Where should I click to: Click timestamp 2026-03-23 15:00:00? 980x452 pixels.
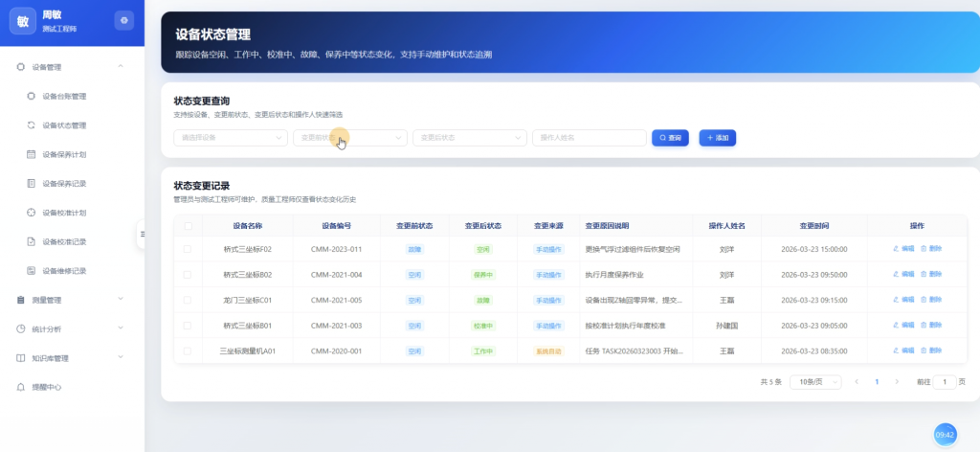tap(814, 249)
